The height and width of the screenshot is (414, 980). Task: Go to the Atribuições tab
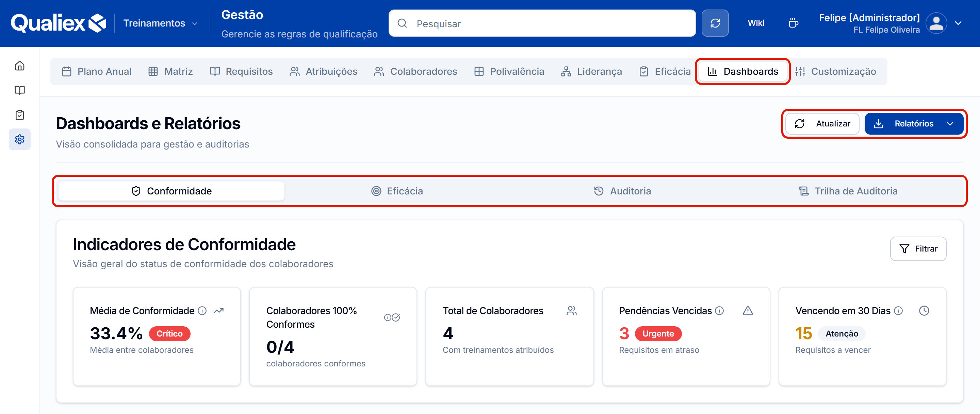323,71
